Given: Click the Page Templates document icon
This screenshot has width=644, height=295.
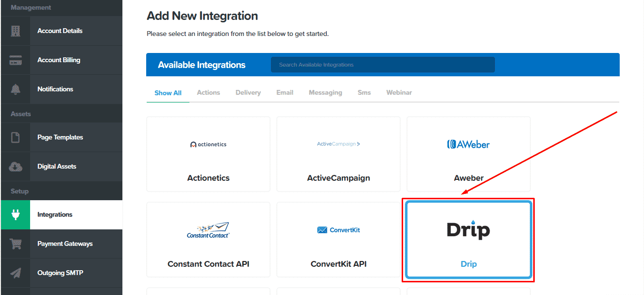Looking at the screenshot, I should point(15,138).
